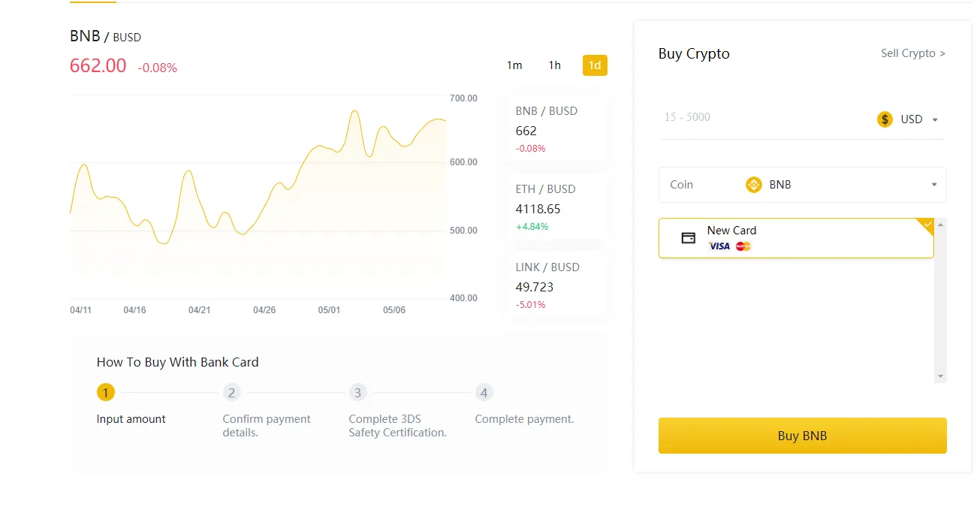Click the Visa logo icon
This screenshot has width=980, height=510.
pyautogui.click(x=719, y=246)
